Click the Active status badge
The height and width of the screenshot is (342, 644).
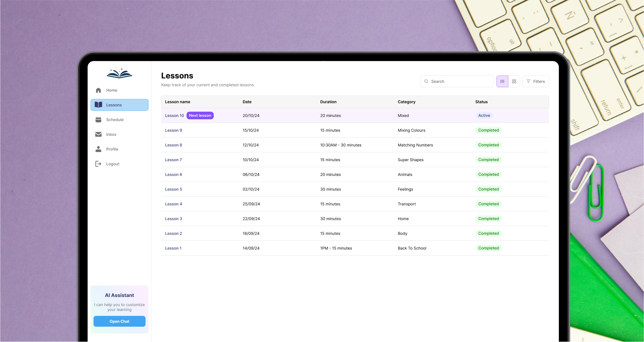tap(484, 115)
